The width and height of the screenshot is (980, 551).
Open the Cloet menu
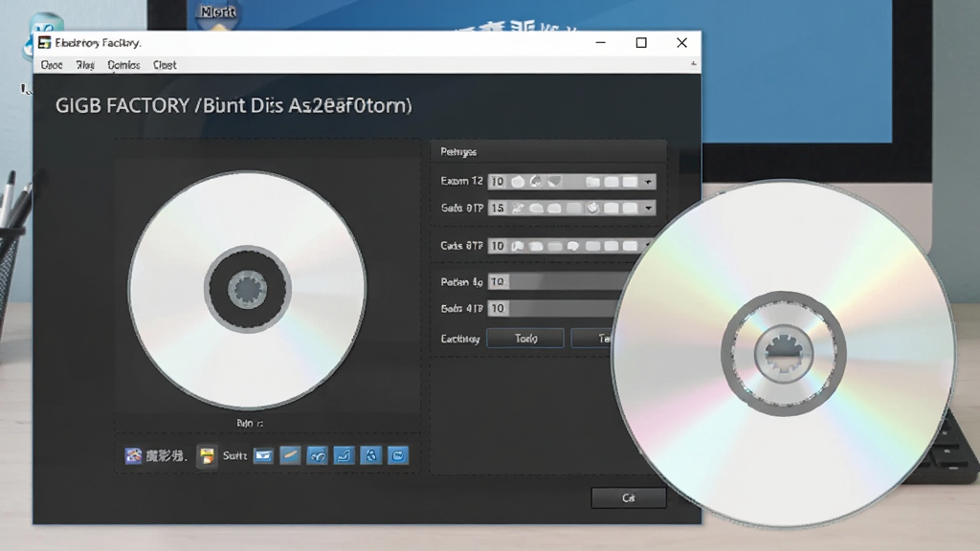(x=165, y=65)
